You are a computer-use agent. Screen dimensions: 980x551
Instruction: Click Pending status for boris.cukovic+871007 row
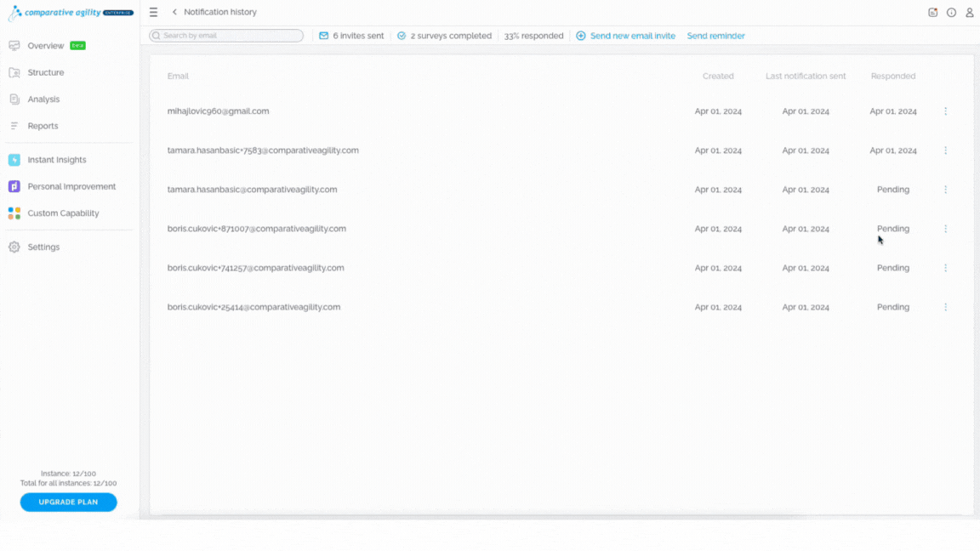coord(892,229)
